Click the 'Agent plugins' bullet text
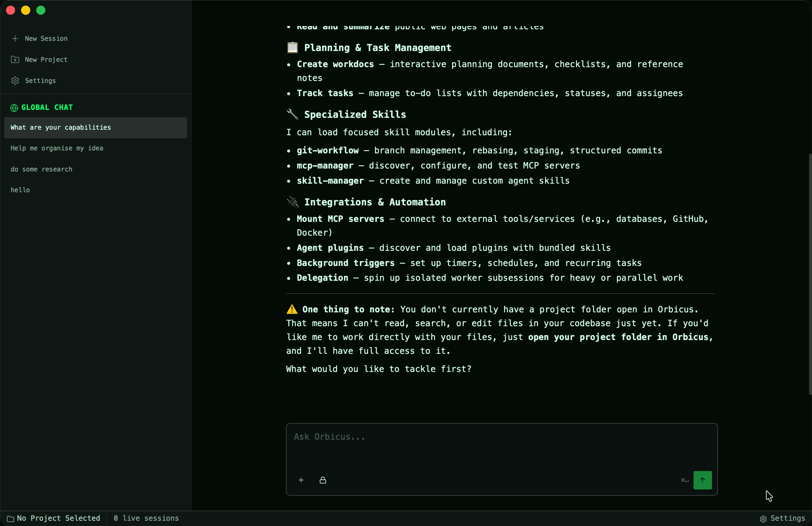Image resolution: width=812 pixels, height=526 pixels. [330, 248]
